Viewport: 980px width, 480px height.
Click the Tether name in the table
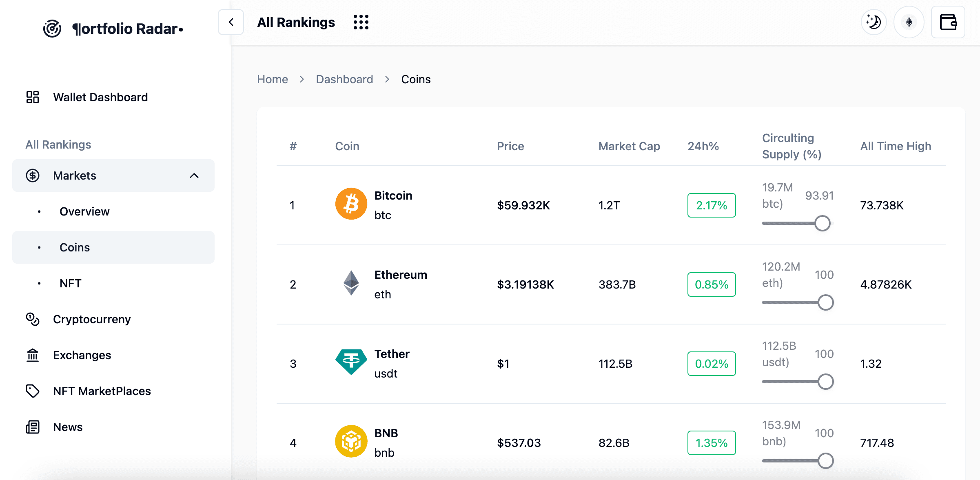[x=392, y=354]
